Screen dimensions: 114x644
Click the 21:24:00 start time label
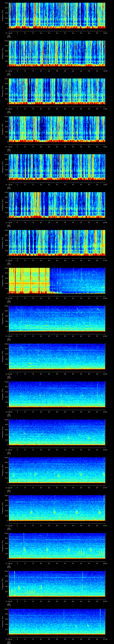9,412
